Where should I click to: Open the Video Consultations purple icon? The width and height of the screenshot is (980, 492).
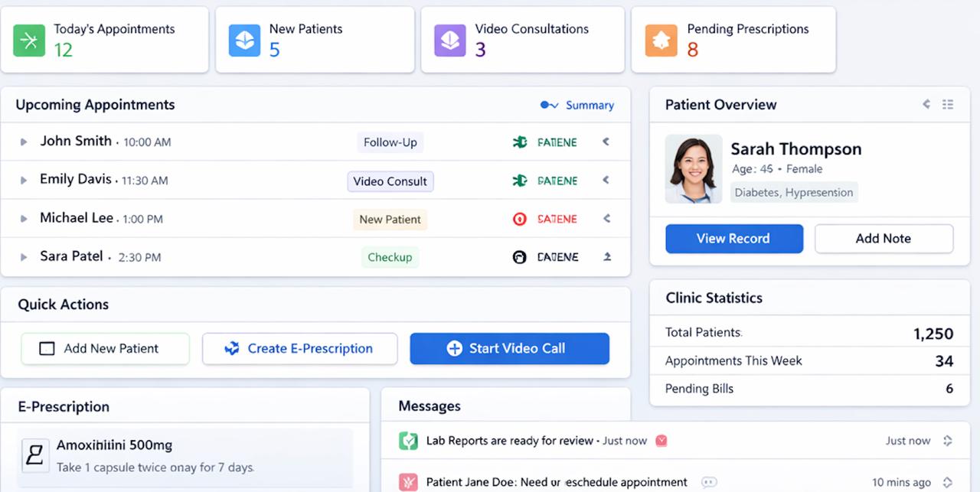[x=450, y=40]
